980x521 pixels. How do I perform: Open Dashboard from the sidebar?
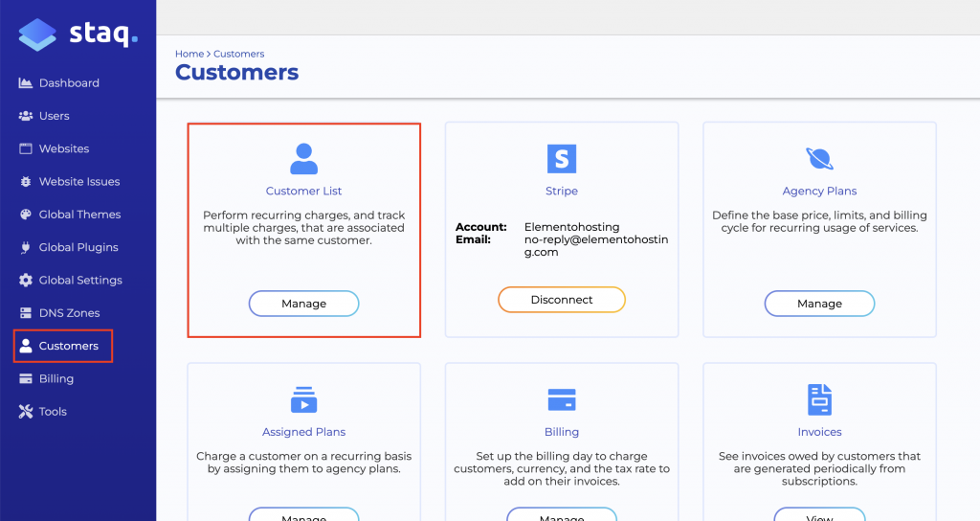(x=68, y=83)
